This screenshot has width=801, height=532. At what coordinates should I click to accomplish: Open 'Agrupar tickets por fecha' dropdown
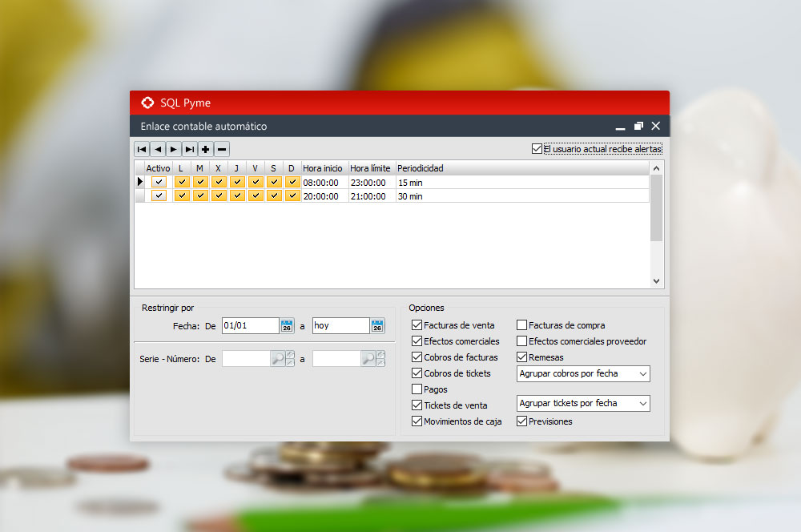click(x=643, y=404)
